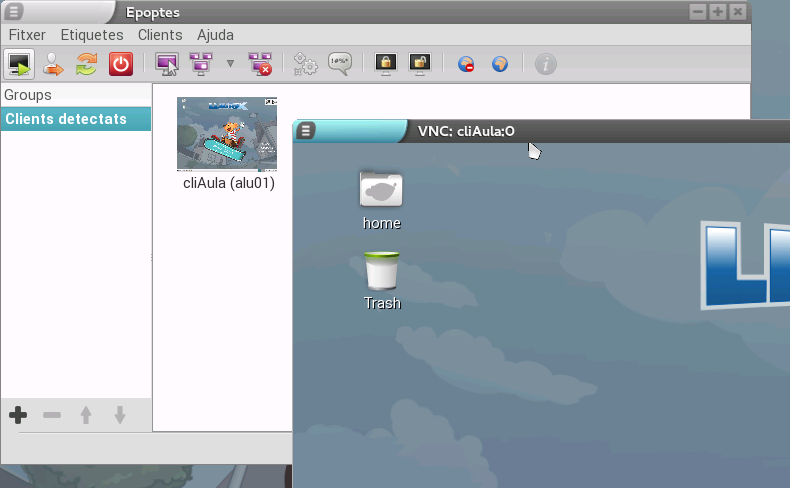790x488 pixels.
Task: Click the boot/wake clients toolbar icon
Action: [x=19, y=64]
